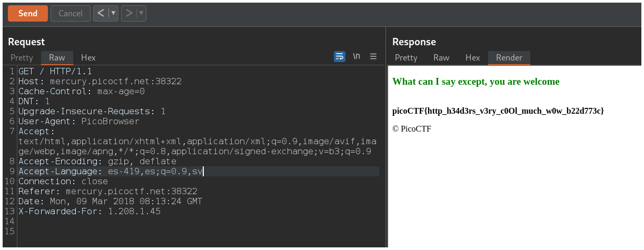Go forward with the right arrow icon

pos(129,13)
